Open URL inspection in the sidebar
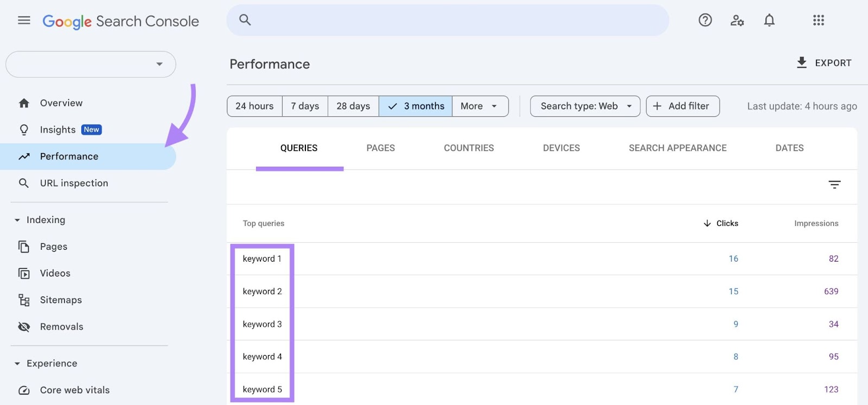Viewport: 868px width, 405px height. [x=74, y=183]
